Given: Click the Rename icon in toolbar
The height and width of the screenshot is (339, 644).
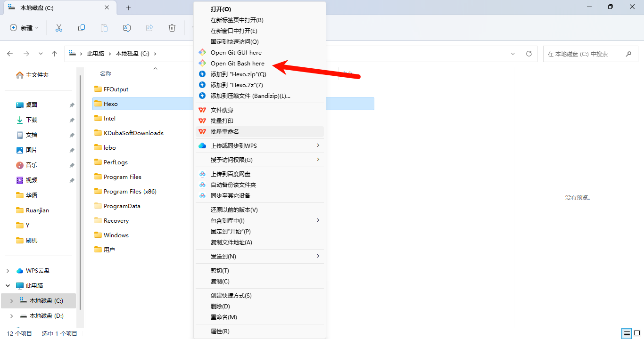Looking at the screenshot, I should click(127, 28).
